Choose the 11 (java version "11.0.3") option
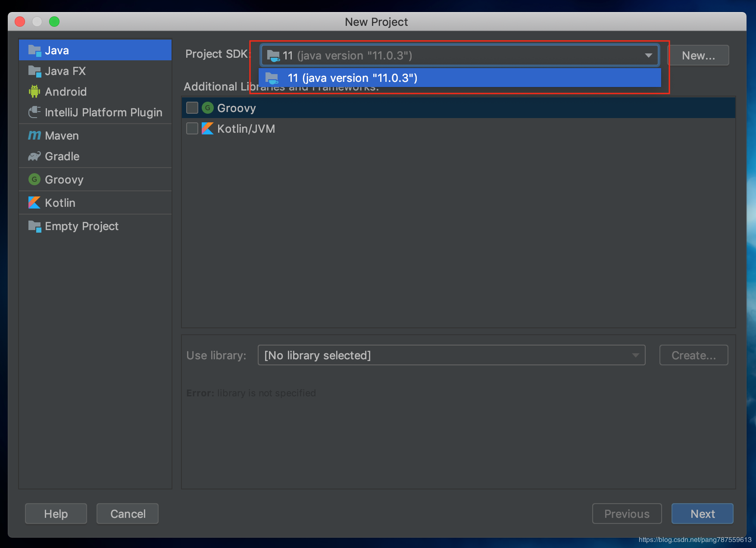 (x=460, y=78)
